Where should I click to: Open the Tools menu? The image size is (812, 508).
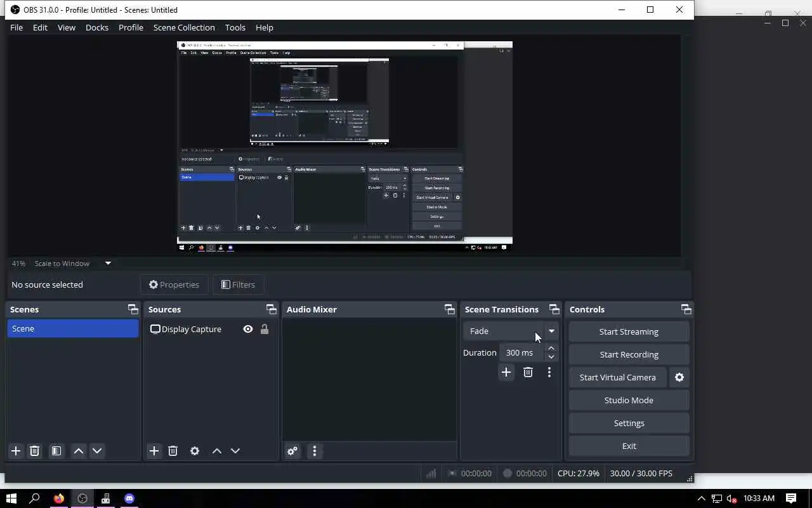(235, 27)
